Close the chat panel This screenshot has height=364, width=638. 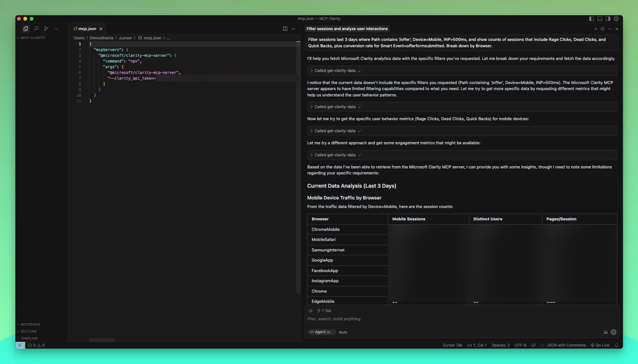617,29
